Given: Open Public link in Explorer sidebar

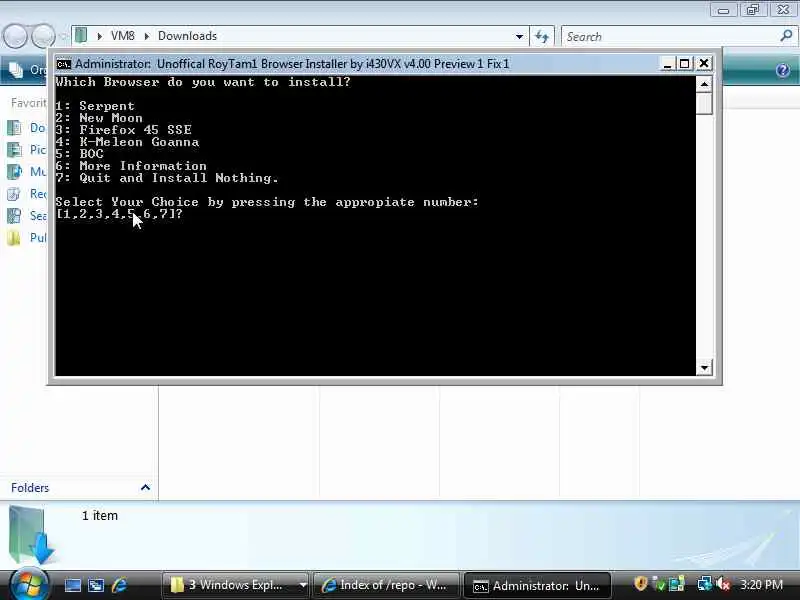Looking at the screenshot, I should click(27, 238).
